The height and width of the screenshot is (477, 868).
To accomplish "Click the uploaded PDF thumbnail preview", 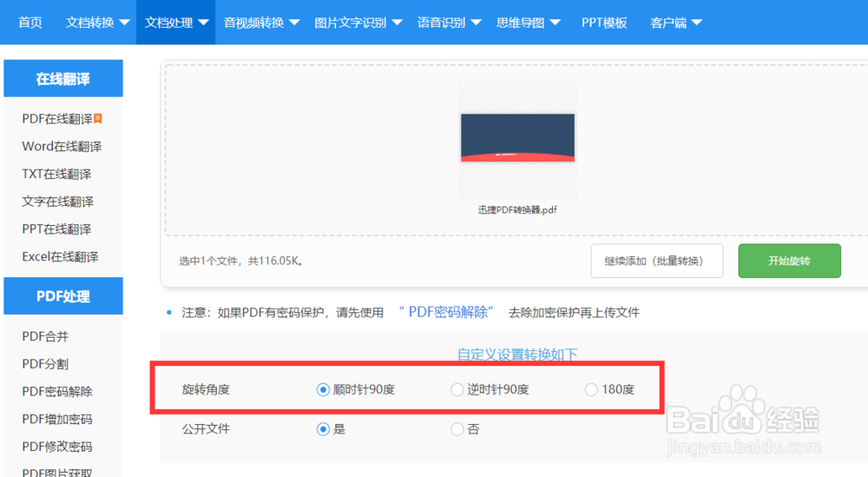I will (517, 138).
